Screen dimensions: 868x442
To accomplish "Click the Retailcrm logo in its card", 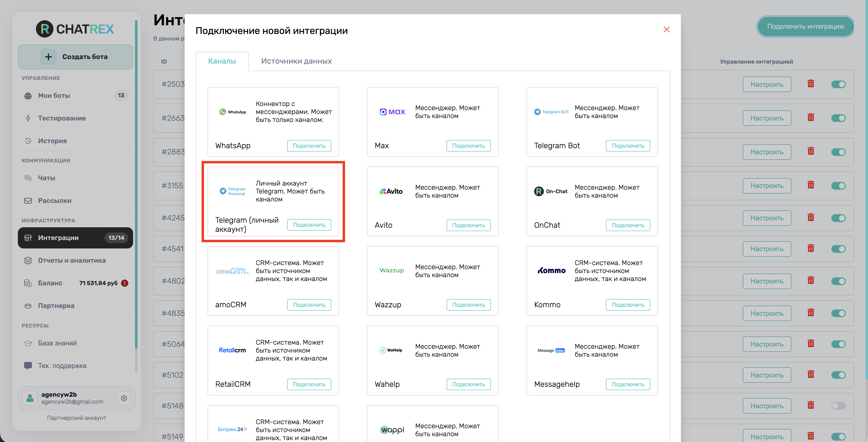I will (x=232, y=350).
